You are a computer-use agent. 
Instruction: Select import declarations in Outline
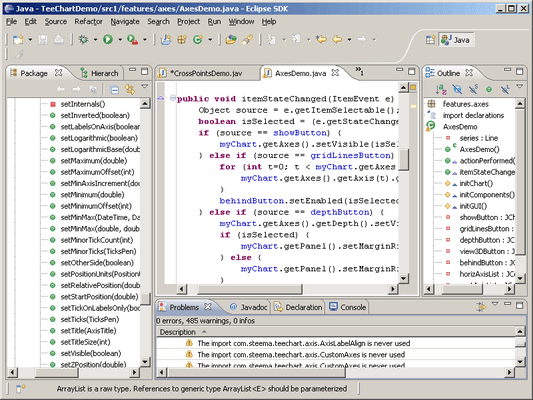coord(473,115)
